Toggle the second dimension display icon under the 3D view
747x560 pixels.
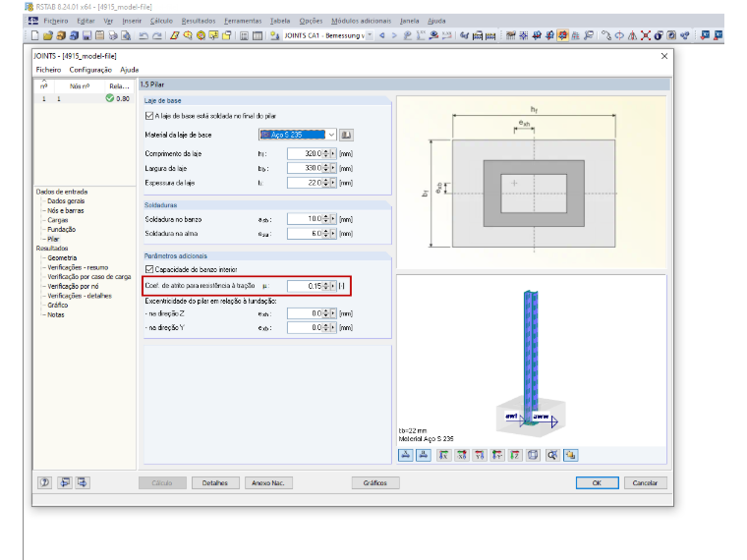tap(423, 455)
